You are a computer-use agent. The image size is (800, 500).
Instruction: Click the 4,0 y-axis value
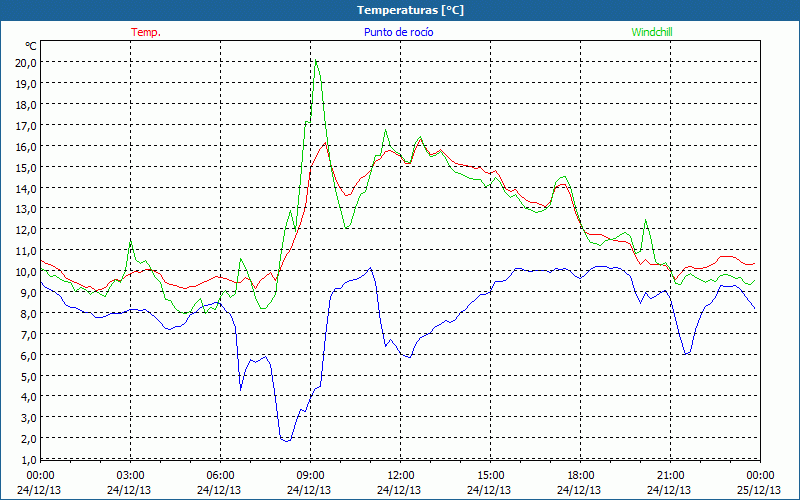pos(29,396)
